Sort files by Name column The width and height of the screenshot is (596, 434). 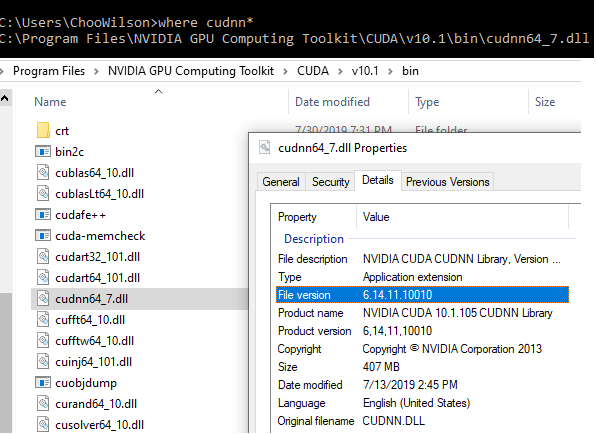click(x=50, y=102)
